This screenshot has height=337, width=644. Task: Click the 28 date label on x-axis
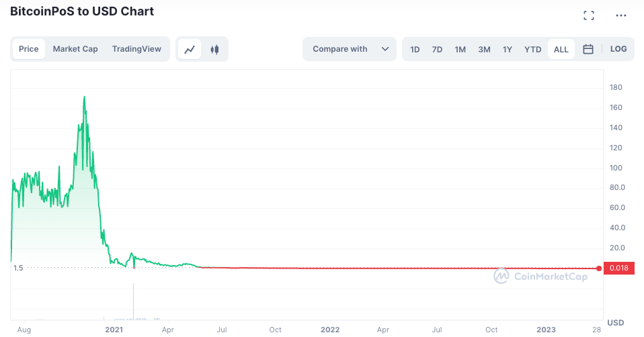[x=596, y=330]
